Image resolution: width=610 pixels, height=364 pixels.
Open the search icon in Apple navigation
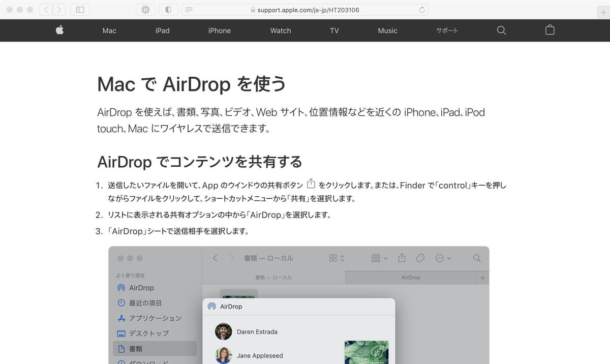coord(501,31)
